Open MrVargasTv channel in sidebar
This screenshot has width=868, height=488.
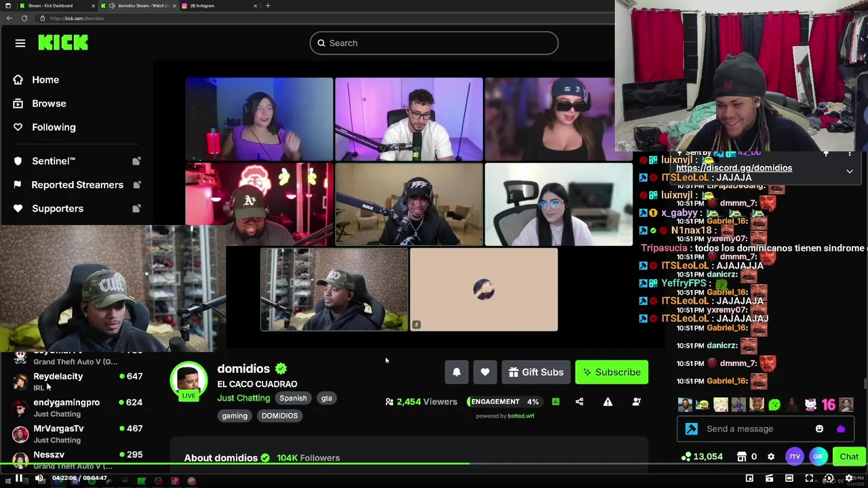click(x=79, y=434)
